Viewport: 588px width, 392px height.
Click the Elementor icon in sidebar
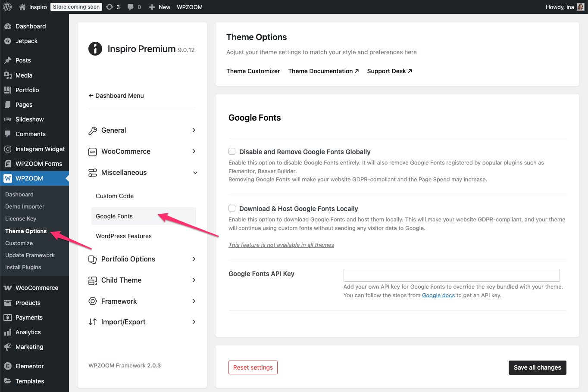[x=7, y=366]
